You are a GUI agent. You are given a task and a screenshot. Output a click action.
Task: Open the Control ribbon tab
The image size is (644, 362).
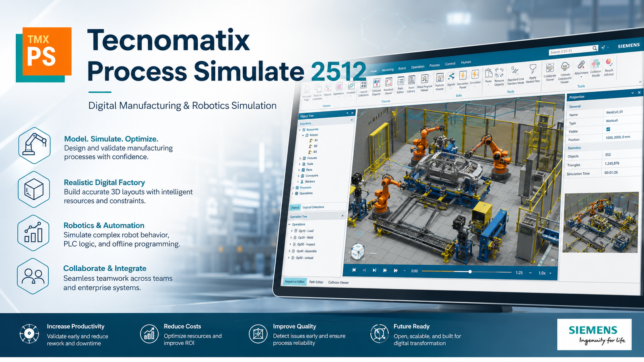(450, 64)
